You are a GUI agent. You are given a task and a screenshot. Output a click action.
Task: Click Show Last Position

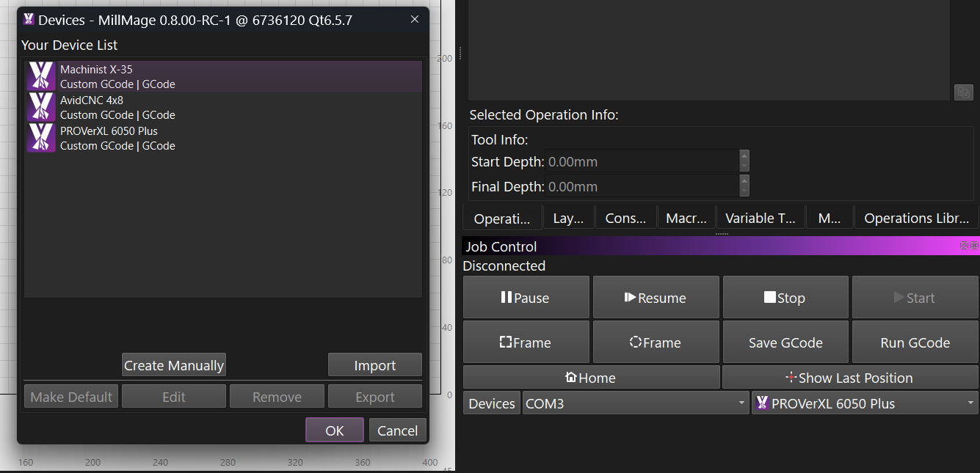pos(850,378)
